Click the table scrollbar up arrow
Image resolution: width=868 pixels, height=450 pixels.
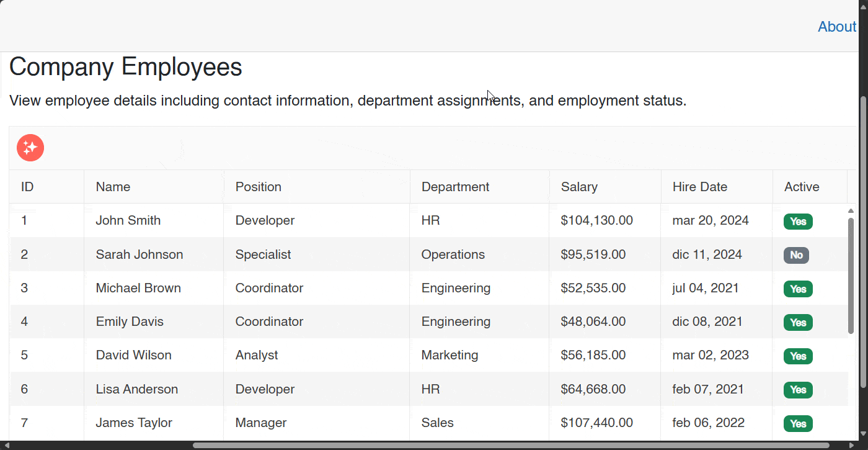tap(851, 211)
